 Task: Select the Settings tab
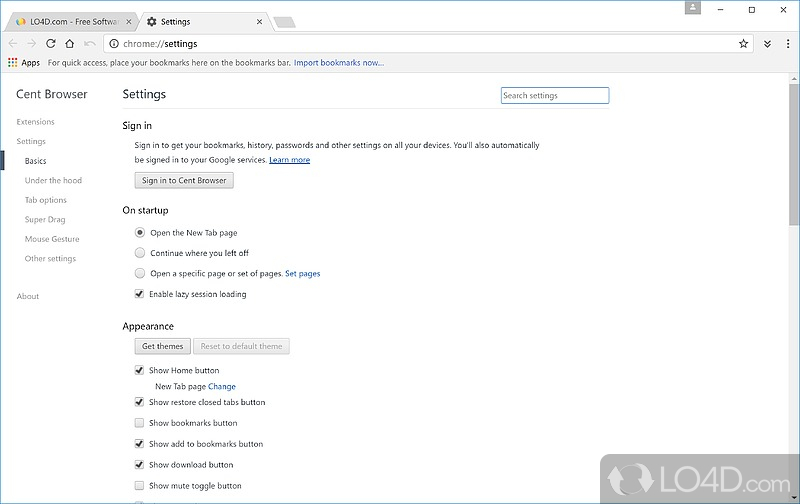204,22
